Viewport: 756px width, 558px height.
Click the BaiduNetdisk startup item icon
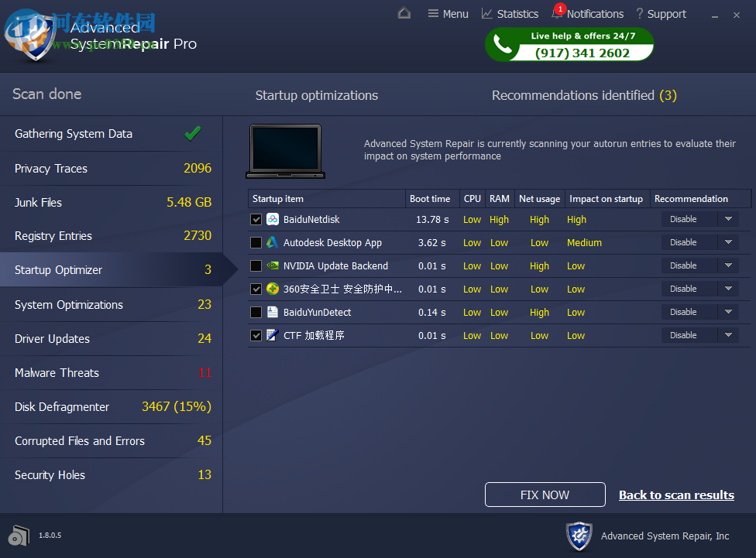272,219
